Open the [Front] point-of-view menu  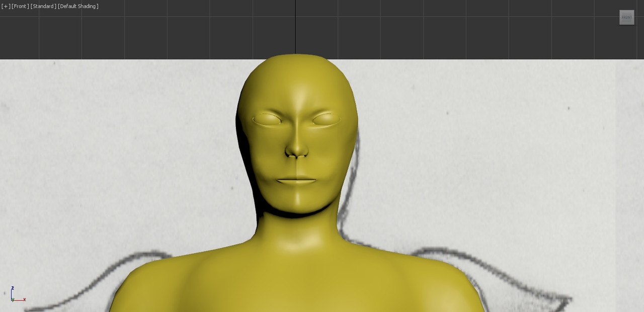[20, 6]
